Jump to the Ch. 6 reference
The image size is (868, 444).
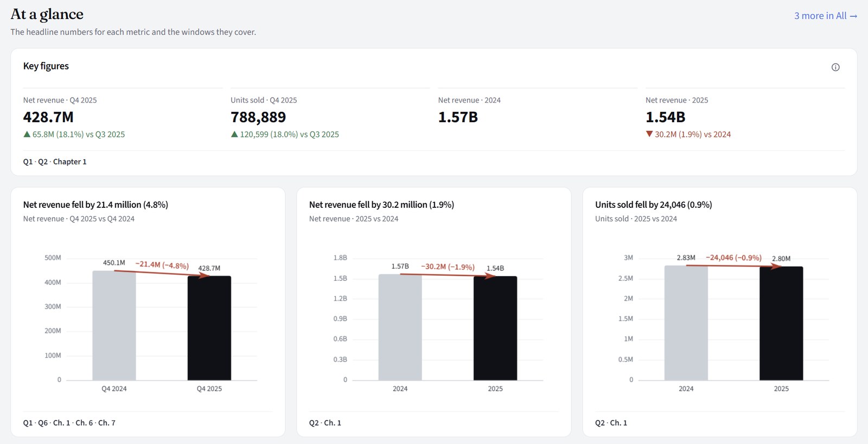[x=84, y=423]
